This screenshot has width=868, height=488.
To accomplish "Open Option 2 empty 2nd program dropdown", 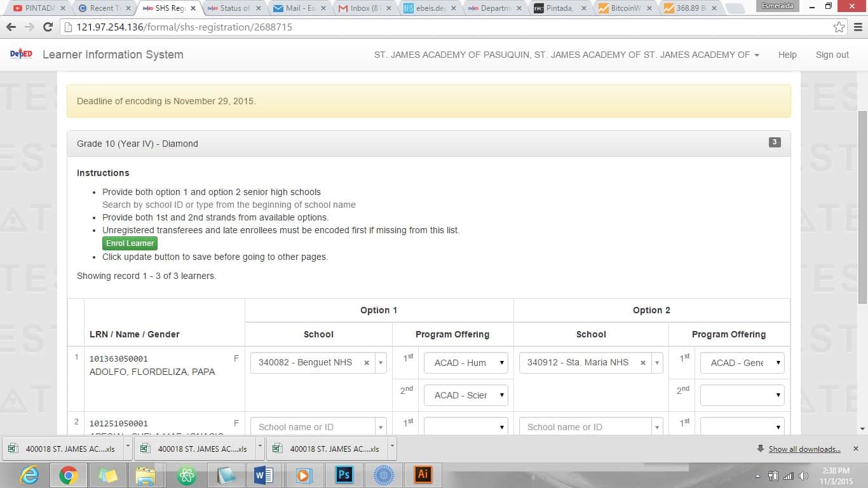I will (x=742, y=395).
